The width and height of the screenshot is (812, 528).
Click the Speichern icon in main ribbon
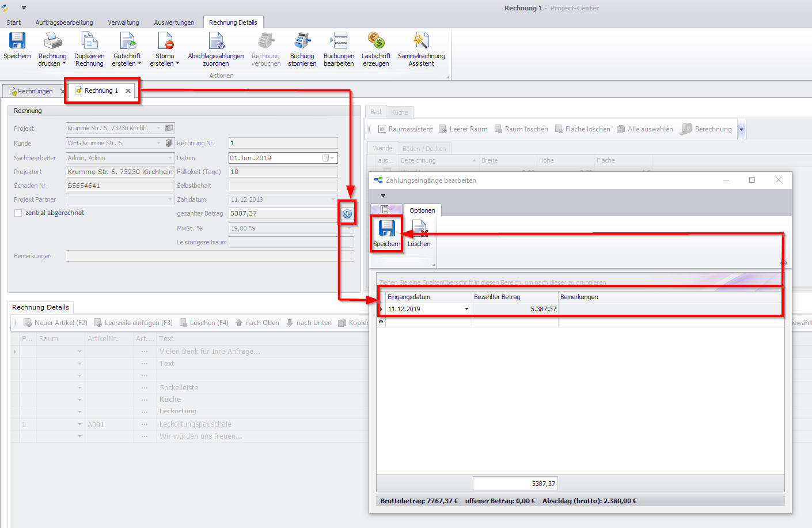[x=17, y=42]
